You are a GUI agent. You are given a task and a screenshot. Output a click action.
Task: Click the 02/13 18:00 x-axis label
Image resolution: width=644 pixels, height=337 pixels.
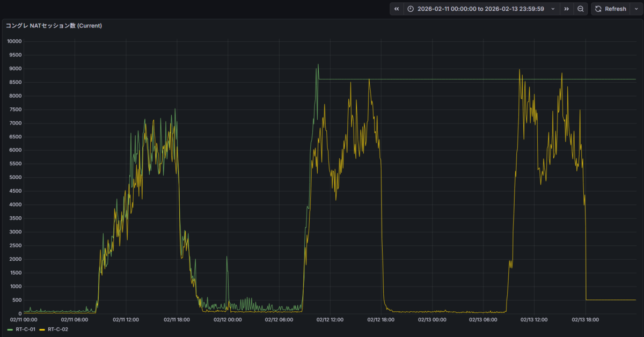pyautogui.click(x=586, y=319)
